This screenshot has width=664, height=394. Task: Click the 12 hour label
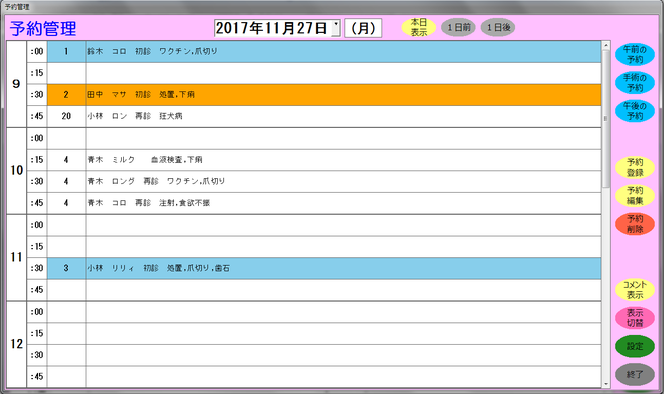[17, 344]
